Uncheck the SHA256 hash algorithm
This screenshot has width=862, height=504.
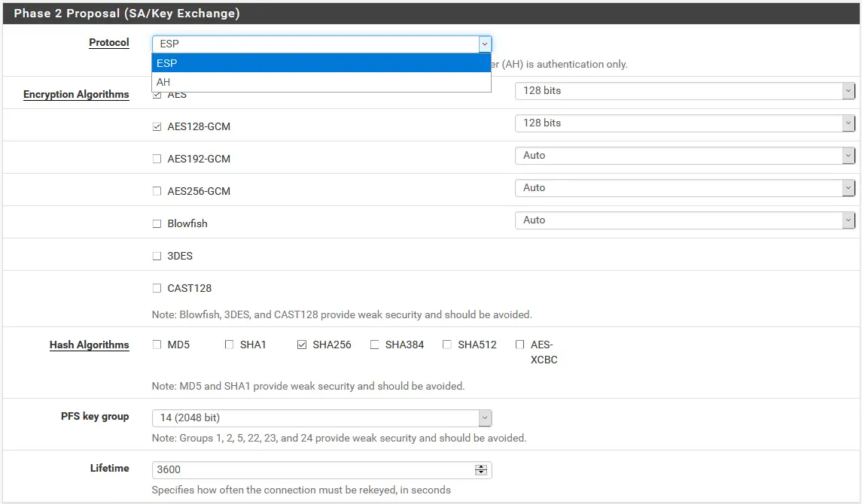[x=302, y=345]
